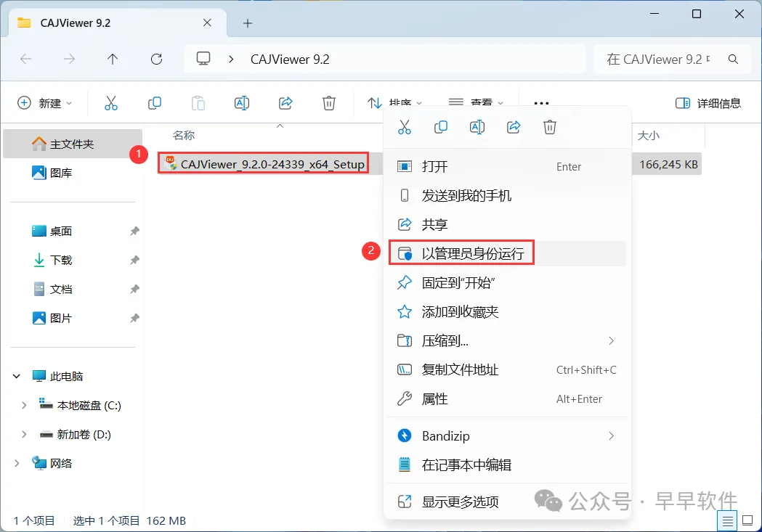Click the Share icon at the context menu top
This screenshot has width=762, height=532.
(x=514, y=127)
